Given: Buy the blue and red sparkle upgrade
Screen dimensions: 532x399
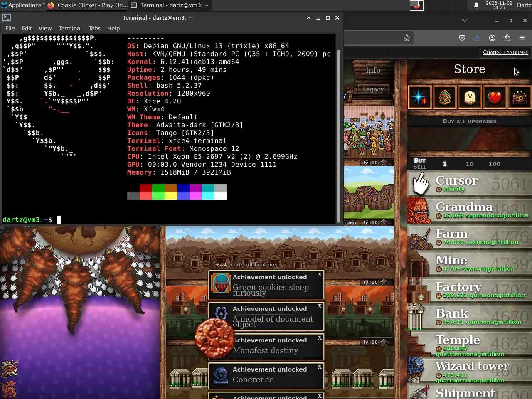Looking at the screenshot, I should [419, 97].
